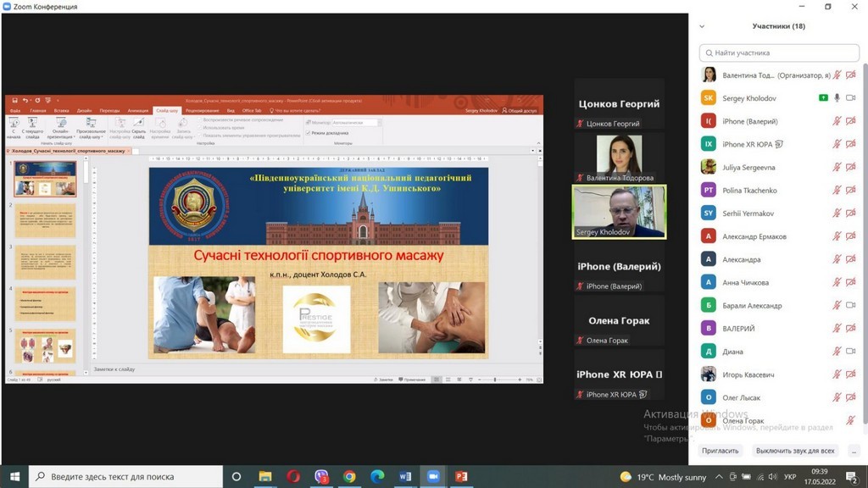The image size is (868, 488).
Task: Click muted microphone icon for Игорь Квасевич
Action: [x=837, y=374]
